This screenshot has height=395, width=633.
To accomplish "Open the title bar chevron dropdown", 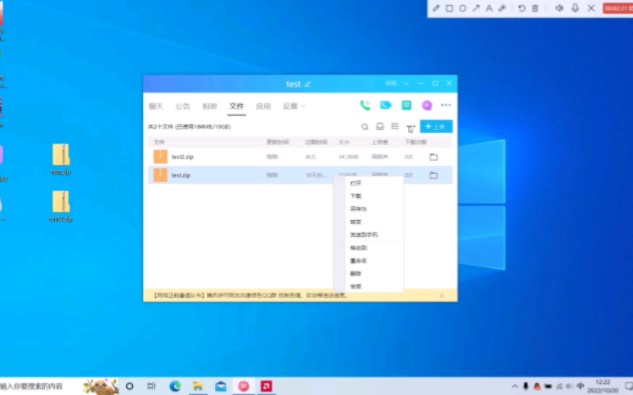I will tap(406, 83).
